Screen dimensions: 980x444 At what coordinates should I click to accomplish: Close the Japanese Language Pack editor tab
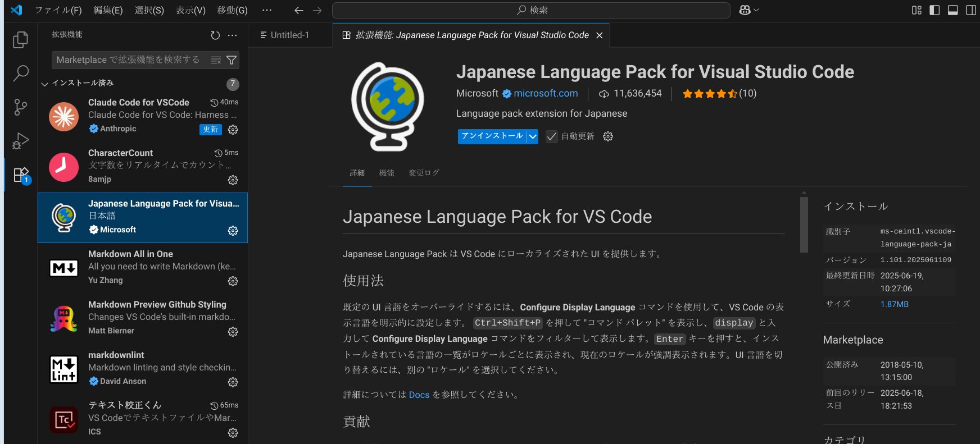coord(599,35)
